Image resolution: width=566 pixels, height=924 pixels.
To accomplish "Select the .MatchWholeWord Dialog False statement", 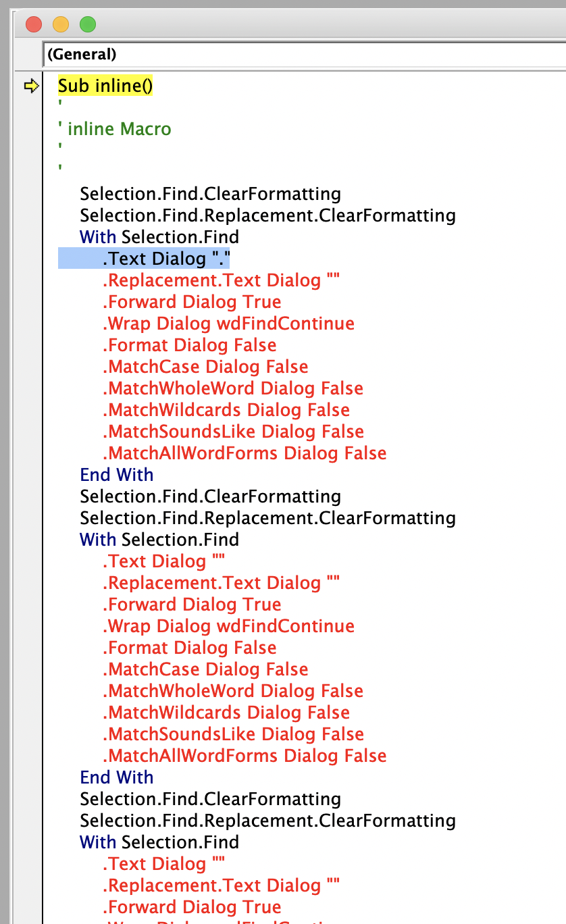I will (233, 388).
